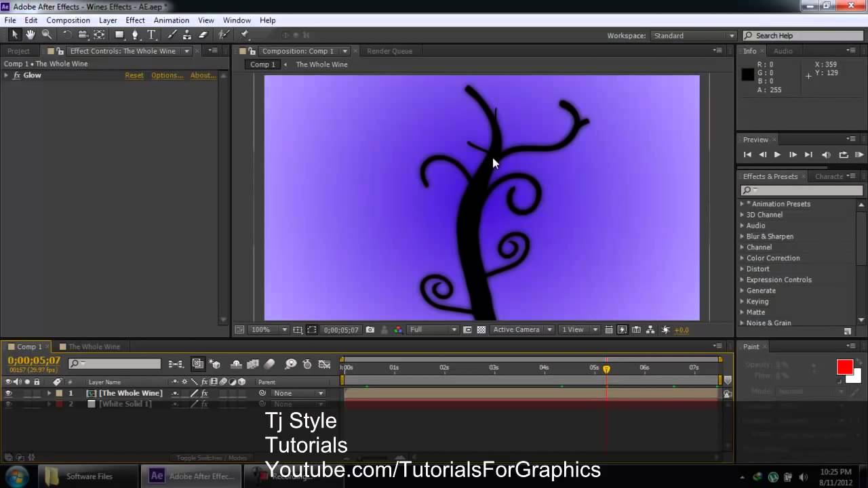
Task: Select the Eraser tool
Action: tap(203, 35)
